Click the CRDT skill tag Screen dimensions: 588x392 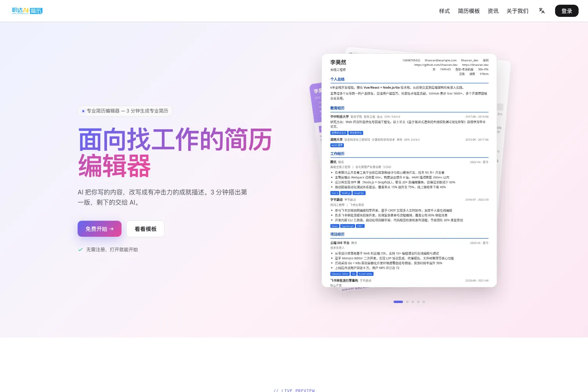click(x=360, y=226)
